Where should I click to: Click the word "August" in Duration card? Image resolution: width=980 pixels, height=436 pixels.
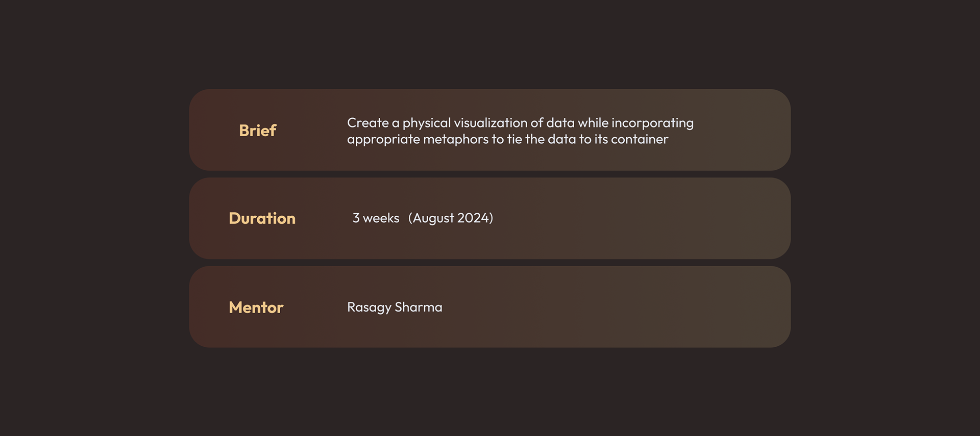pos(433,218)
